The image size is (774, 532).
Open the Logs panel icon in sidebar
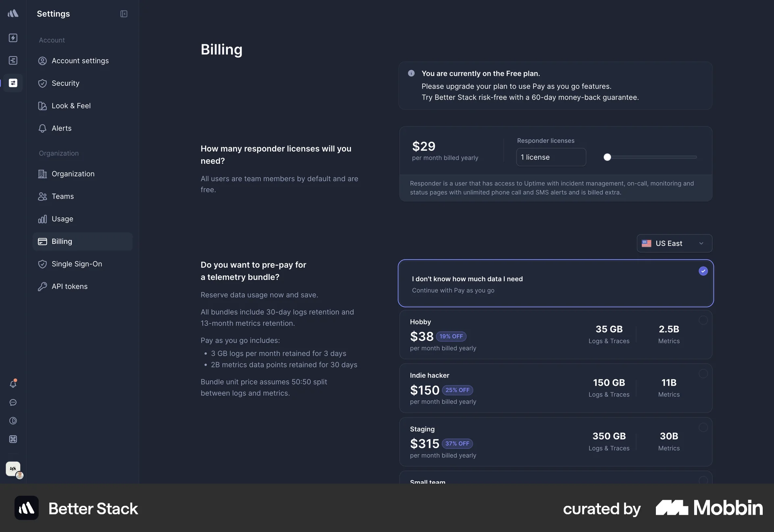pos(13,60)
